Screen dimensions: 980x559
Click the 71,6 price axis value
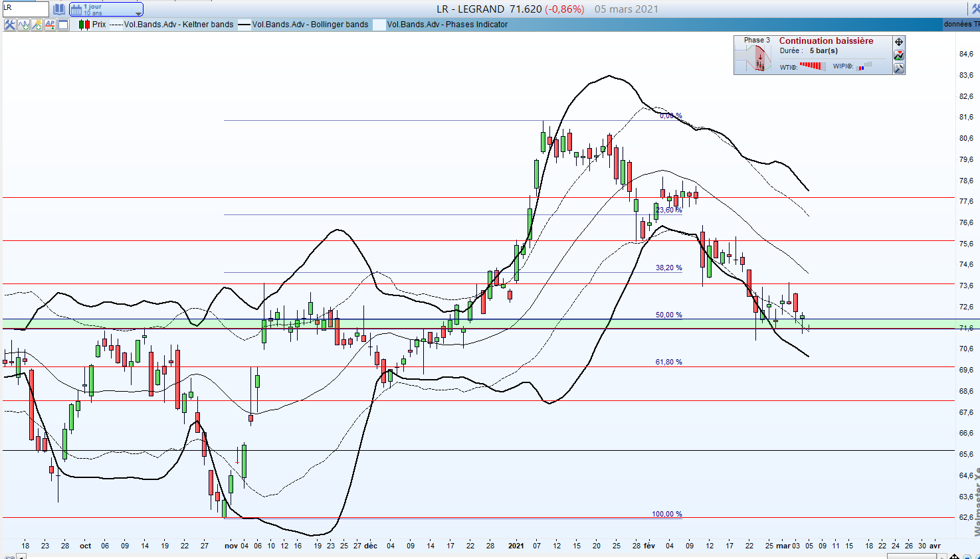[x=966, y=328]
